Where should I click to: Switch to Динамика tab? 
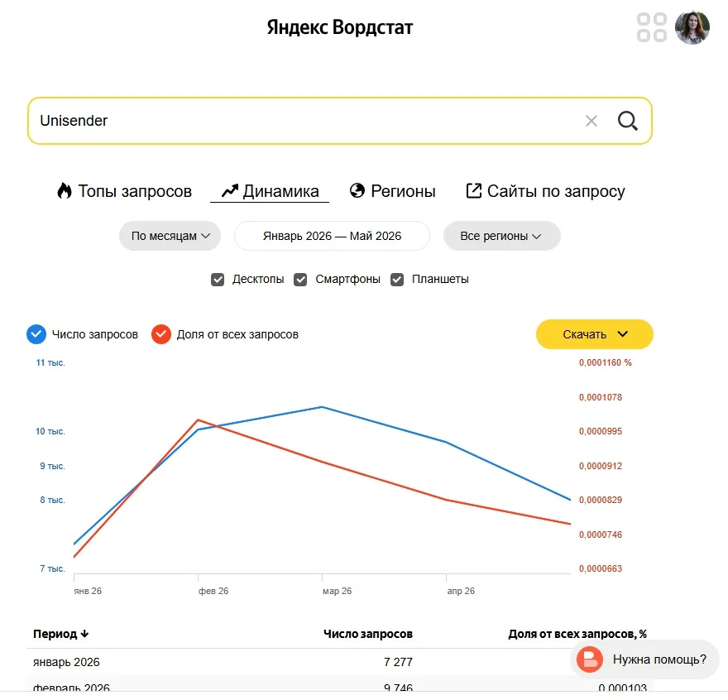[270, 191]
